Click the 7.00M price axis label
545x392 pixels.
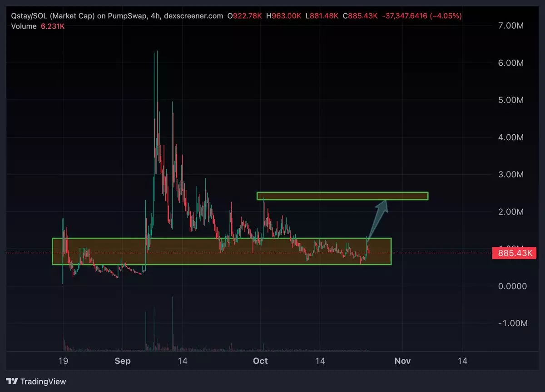tap(511, 25)
